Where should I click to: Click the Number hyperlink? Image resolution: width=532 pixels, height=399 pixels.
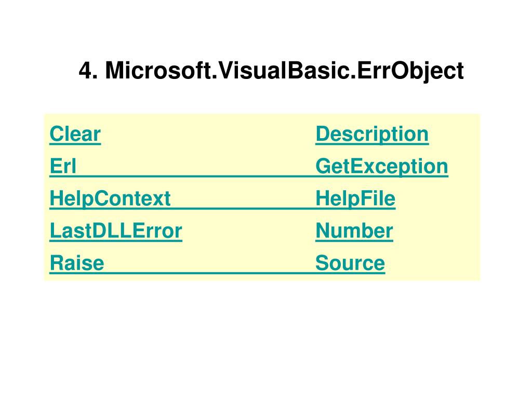pos(354,231)
